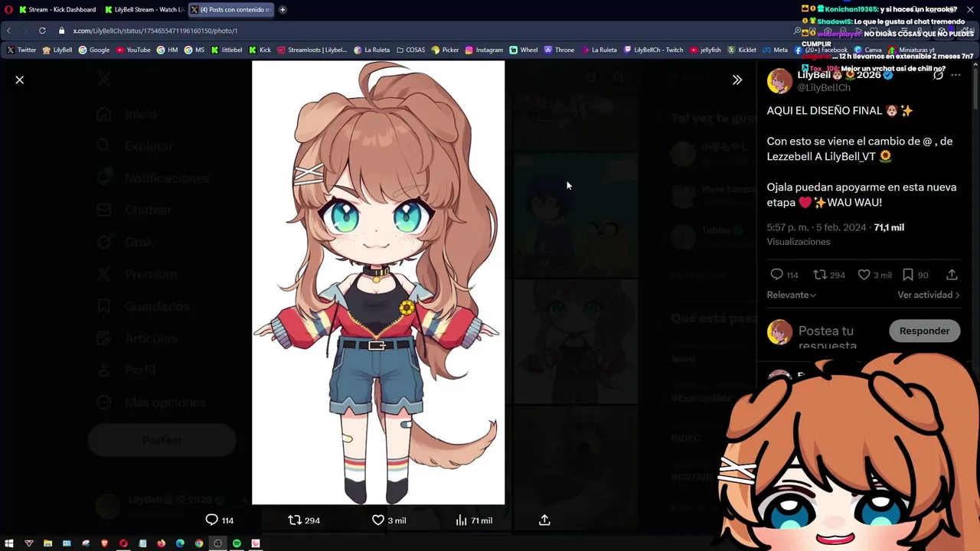Open reply icon below the photo

212,520
